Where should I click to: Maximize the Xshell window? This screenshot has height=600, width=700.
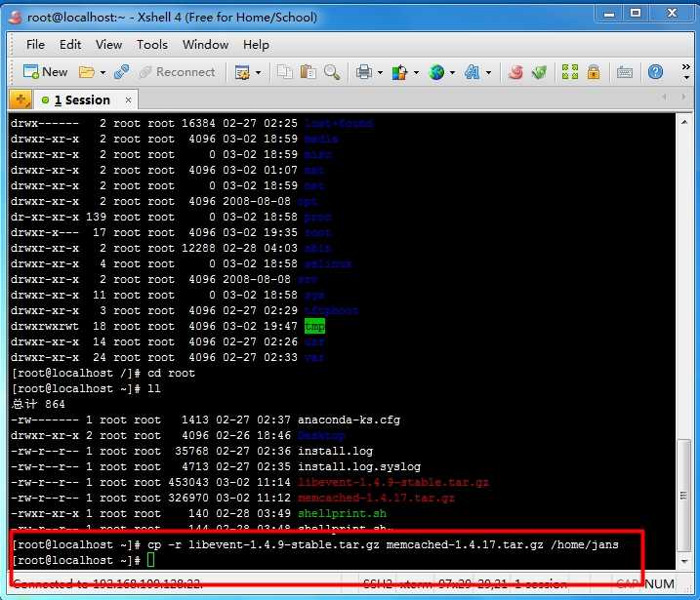636,14
